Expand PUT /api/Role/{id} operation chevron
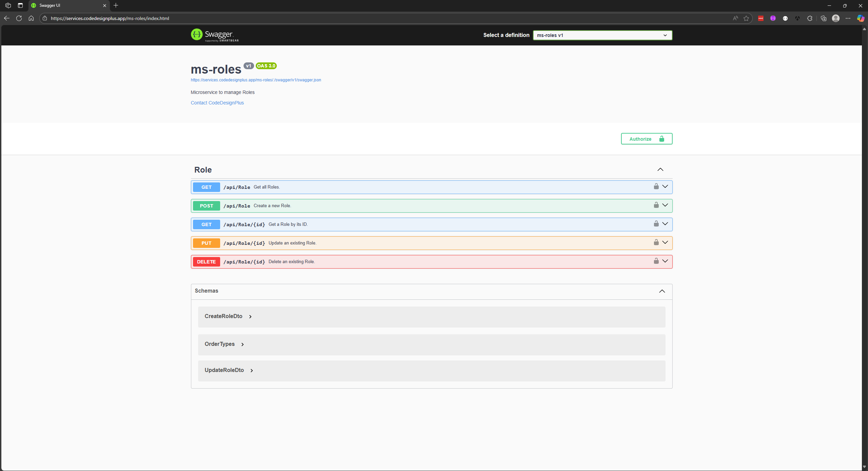This screenshot has width=868, height=471. 665,242
